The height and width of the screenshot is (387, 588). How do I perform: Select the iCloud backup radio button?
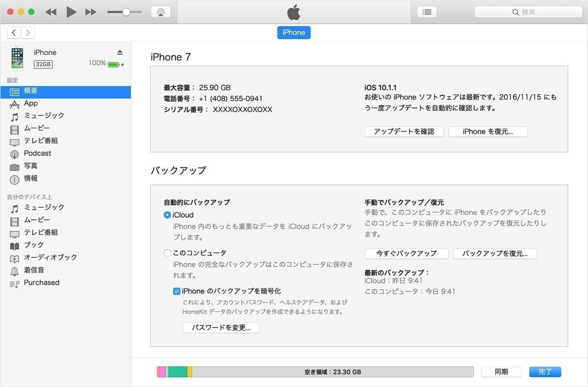167,215
